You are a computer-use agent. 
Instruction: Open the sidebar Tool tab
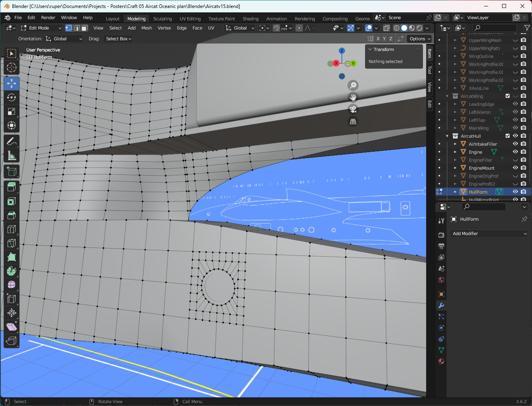tap(430, 70)
